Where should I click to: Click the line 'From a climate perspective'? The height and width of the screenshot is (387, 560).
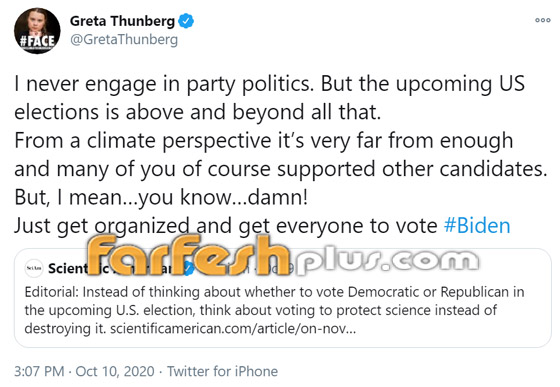(x=264, y=141)
